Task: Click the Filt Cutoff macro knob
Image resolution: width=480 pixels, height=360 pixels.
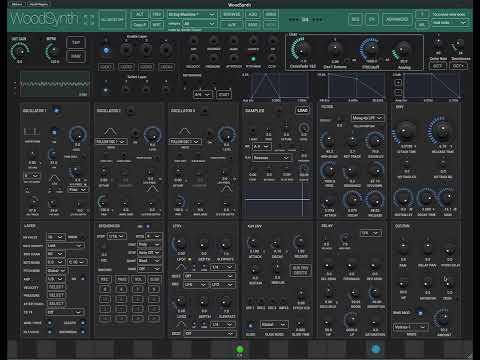Action: click(x=371, y=50)
